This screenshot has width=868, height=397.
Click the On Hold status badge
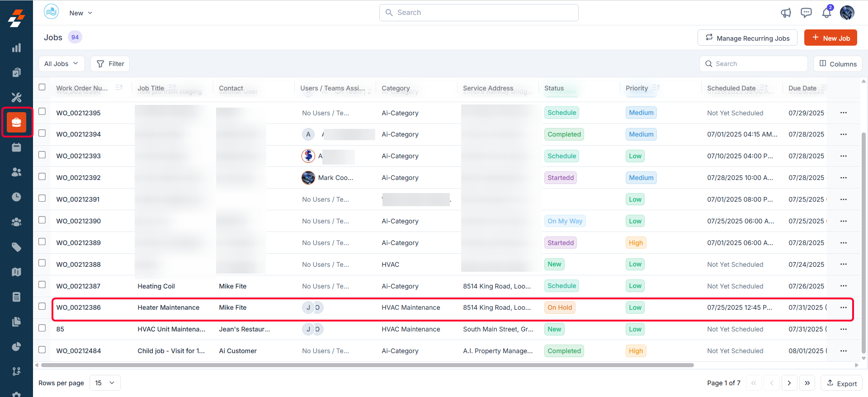[x=560, y=307]
